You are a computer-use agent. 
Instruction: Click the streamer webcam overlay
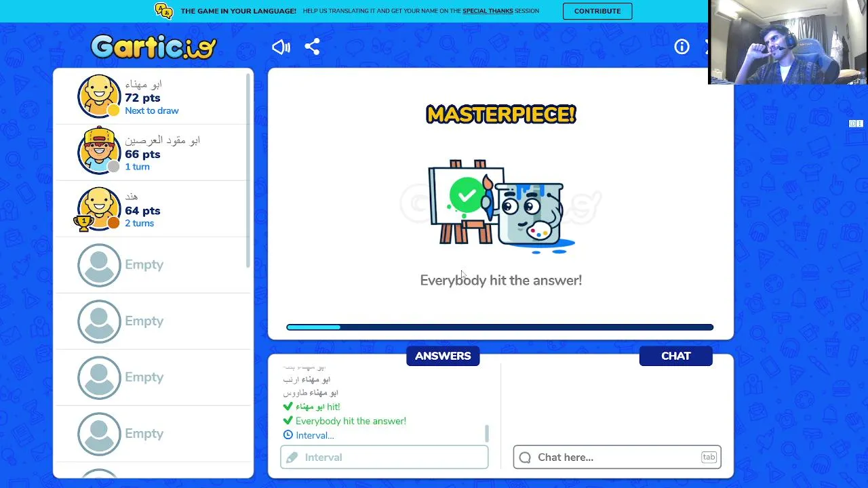click(788, 42)
